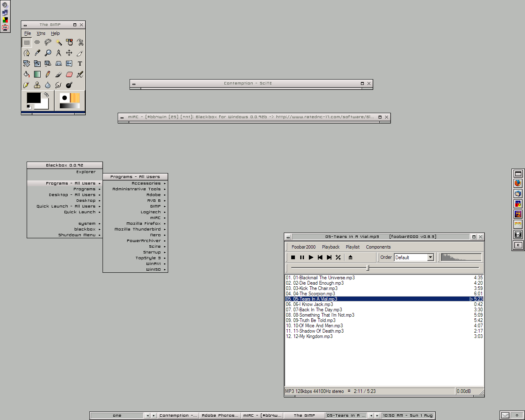Reset colors to default black and white
The image size is (525, 420).
pyautogui.click(x=29, y=107)
